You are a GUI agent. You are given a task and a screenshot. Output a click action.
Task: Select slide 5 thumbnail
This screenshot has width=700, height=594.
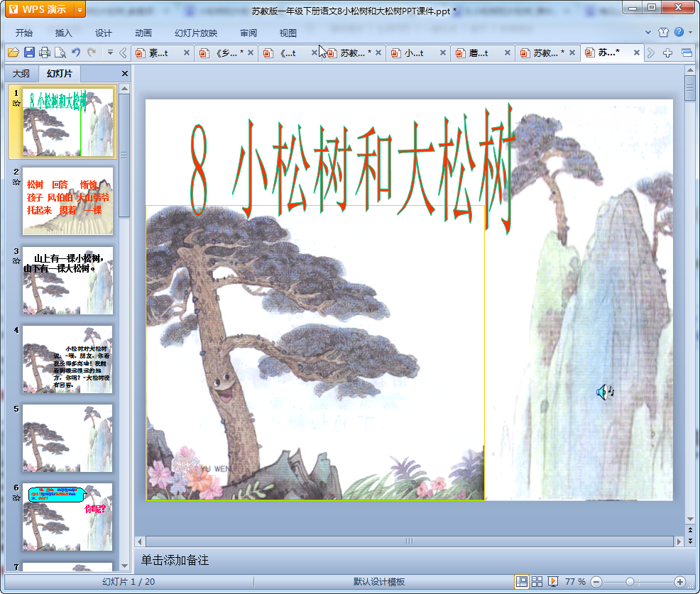click(x=68, y=439)
